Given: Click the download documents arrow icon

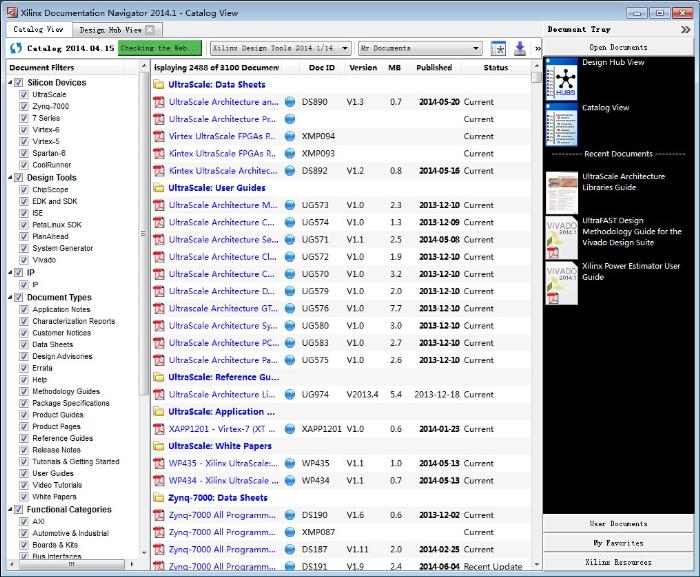Looking at the screenshot, I should click(520, 48).
